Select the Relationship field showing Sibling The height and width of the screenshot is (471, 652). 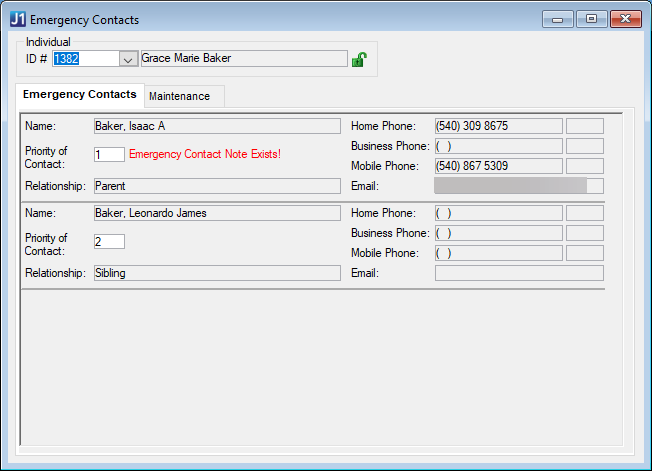click(216, 273)
